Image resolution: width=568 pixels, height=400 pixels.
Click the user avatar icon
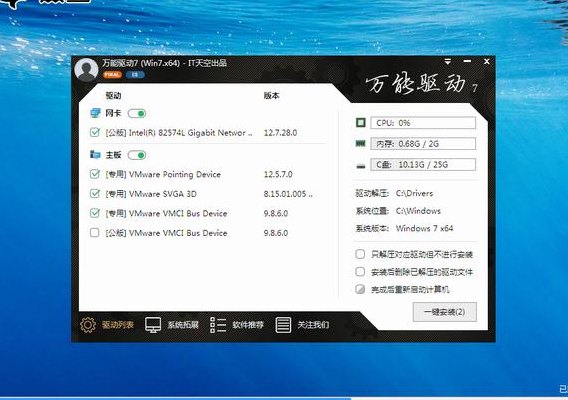coord(86,70)
